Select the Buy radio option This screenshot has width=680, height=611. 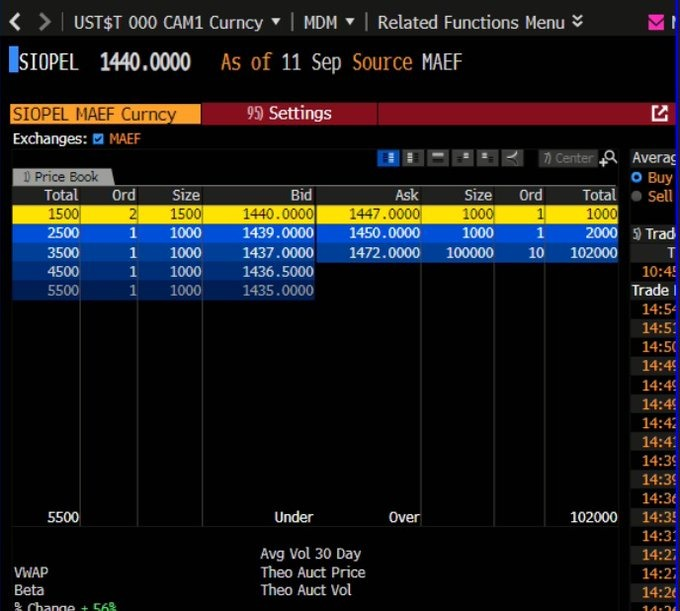[x=637, y=177]
